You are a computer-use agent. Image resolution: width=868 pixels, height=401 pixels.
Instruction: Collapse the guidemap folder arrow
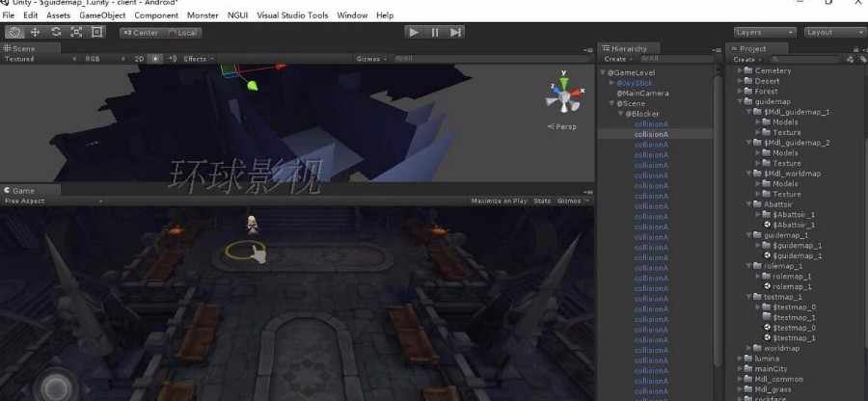740,102
